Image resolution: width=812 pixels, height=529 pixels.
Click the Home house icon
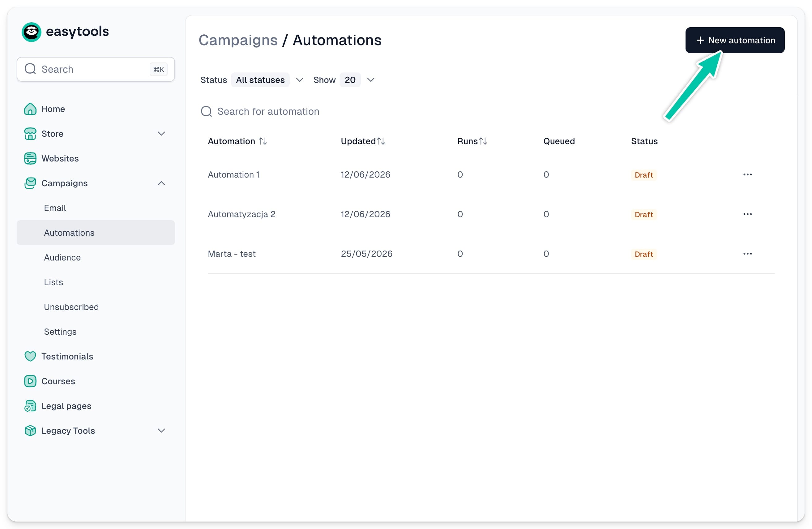[x=30, y=109]
